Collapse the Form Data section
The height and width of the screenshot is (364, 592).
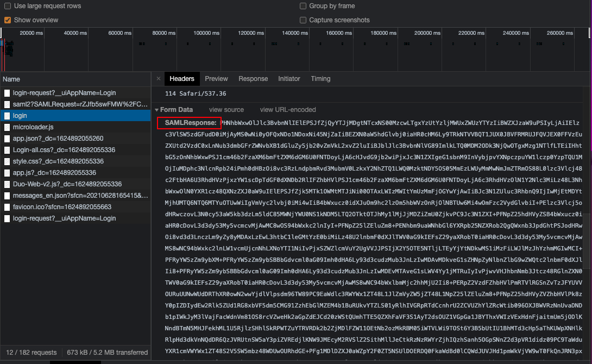click(x=158, y=110)
